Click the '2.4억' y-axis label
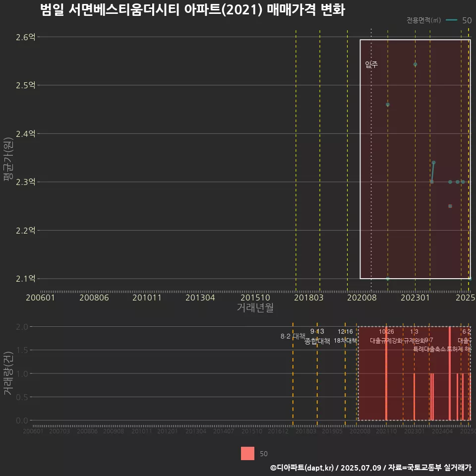Screen dimensions: 476x476 point(25,133)
